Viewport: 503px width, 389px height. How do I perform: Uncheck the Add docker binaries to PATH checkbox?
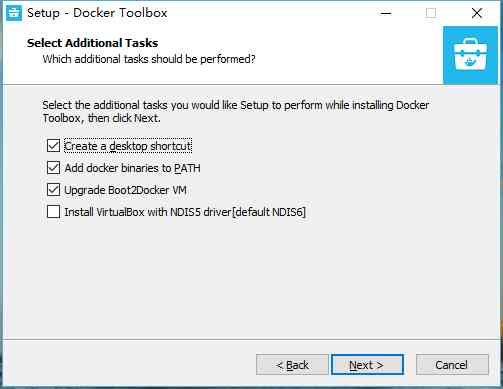pyautogui.click(x=53, y=168)
